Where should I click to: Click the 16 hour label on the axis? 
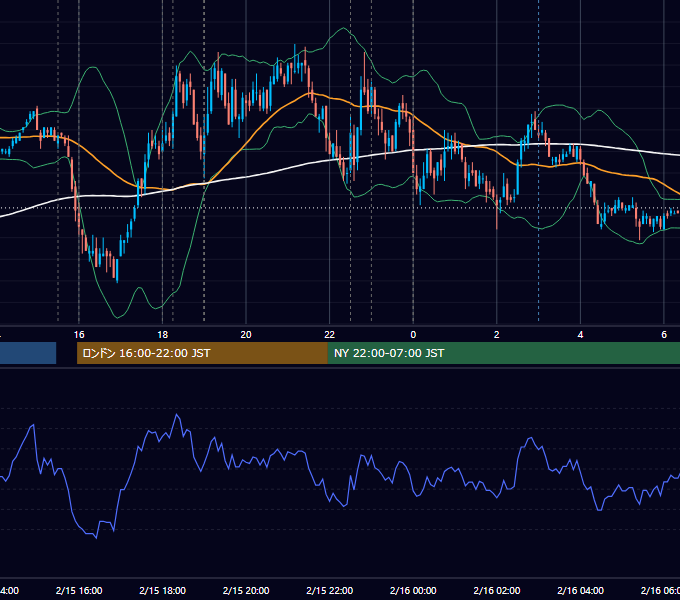(x=79, y=334)
